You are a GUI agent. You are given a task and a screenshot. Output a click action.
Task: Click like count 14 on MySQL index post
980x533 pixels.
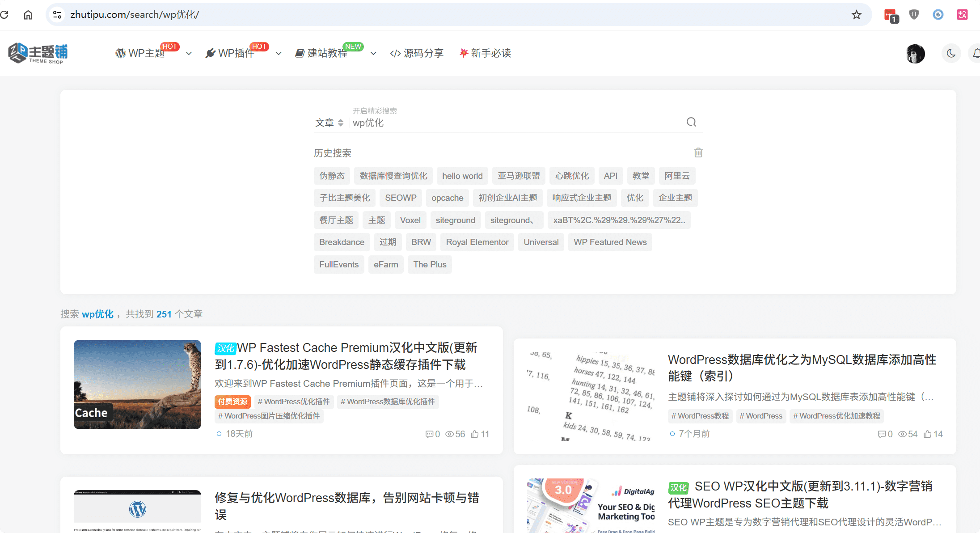pos(933,434)
